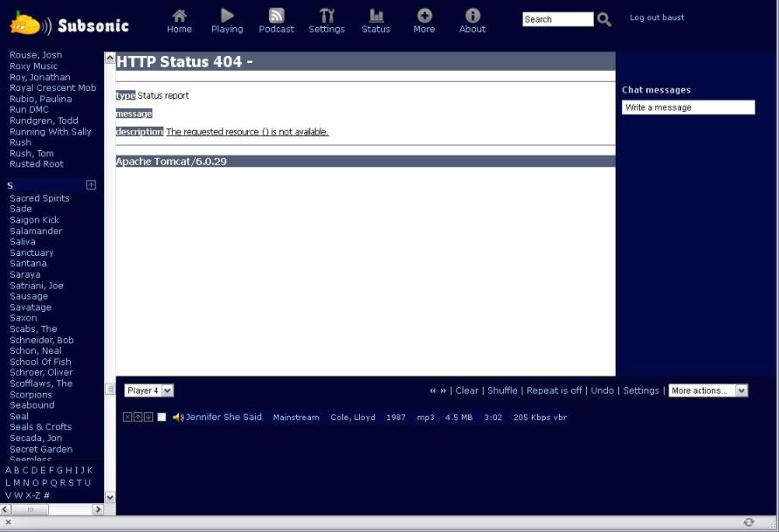
Task: Click the speaker icon beside Jennifer She Said
Action: point(178,418)
